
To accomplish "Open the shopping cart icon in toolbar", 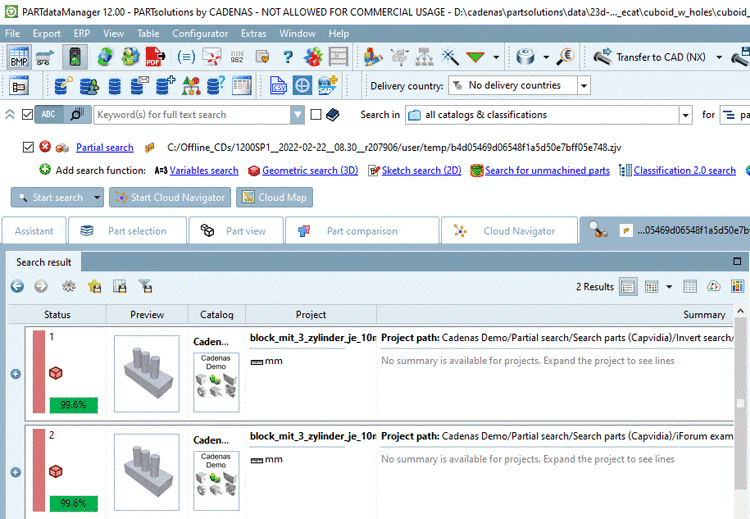I will pos(45,57).
